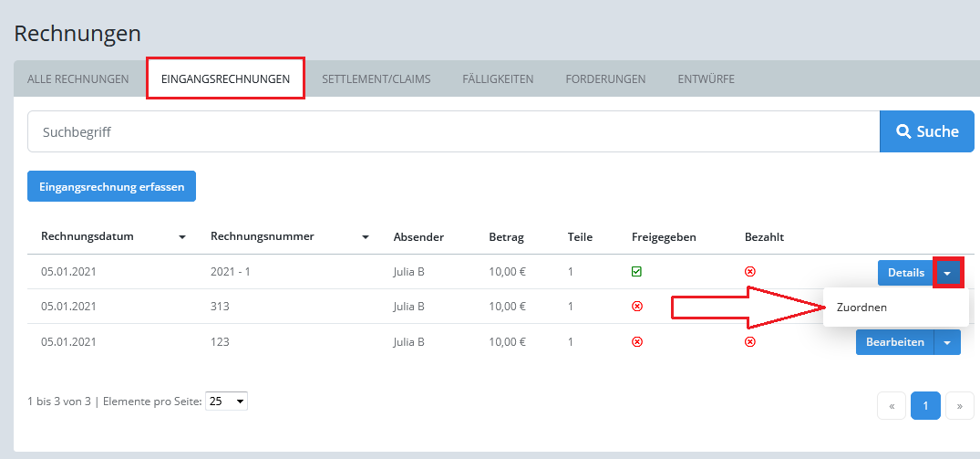
Task: Click date 05.01.2021 of invoice 313
Action: 68,307
